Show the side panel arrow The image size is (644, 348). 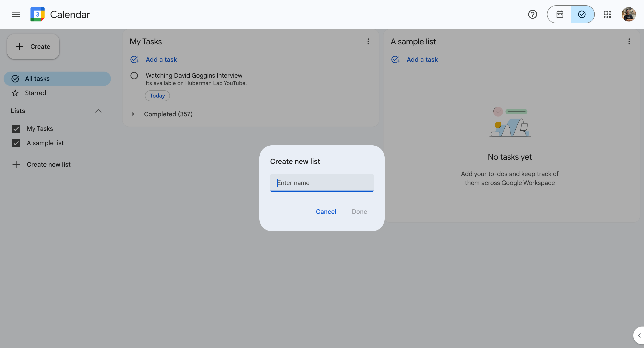coord(639,335)
